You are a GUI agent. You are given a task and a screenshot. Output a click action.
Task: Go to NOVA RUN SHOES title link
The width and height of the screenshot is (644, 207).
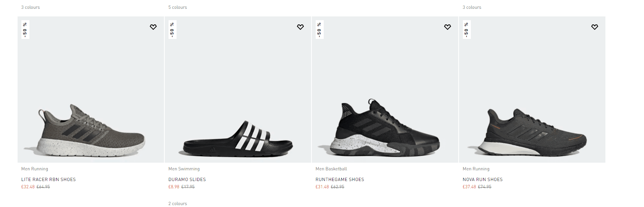483,180
